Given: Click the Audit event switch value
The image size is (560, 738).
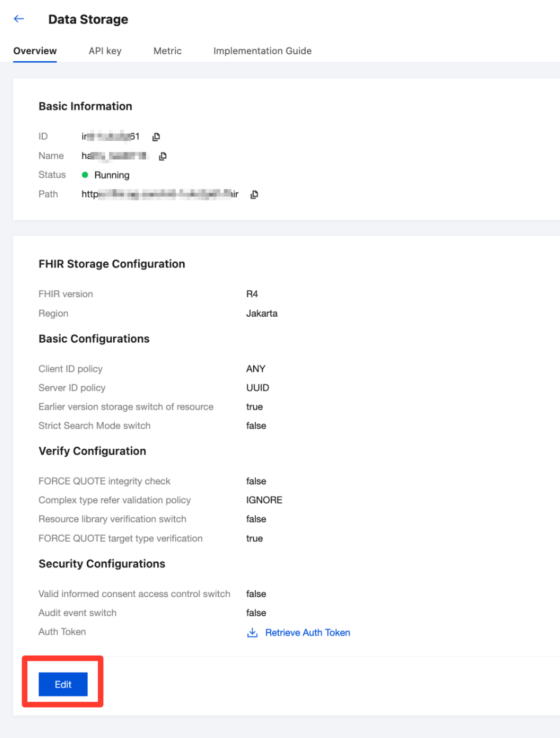Looking at the screenshot, I should pyautogui.click(x=256, y=613).
